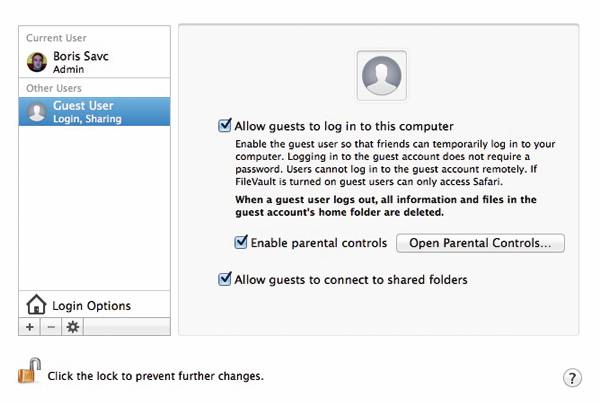Click the remove user minus button
Image resolution: width=600 pixels, height=404 pixels.
(51, 327)
